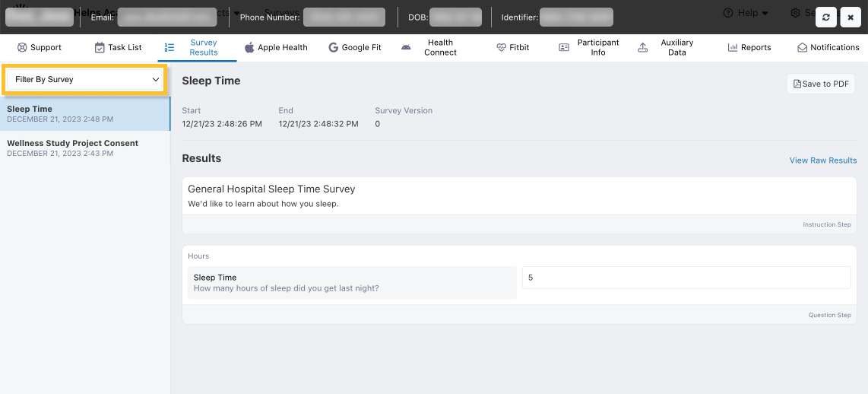Click the Fitbit heart icon
The image size is (868, 394).
[501, 47]
